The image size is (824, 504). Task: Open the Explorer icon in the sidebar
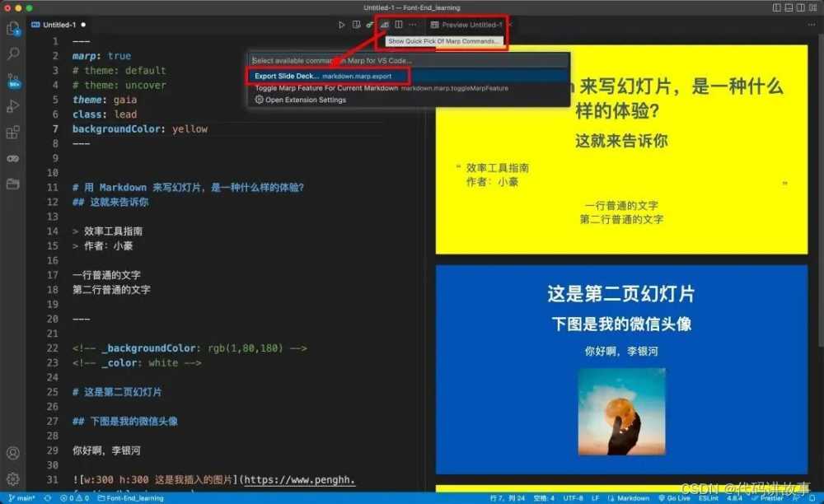pos(12,28)
